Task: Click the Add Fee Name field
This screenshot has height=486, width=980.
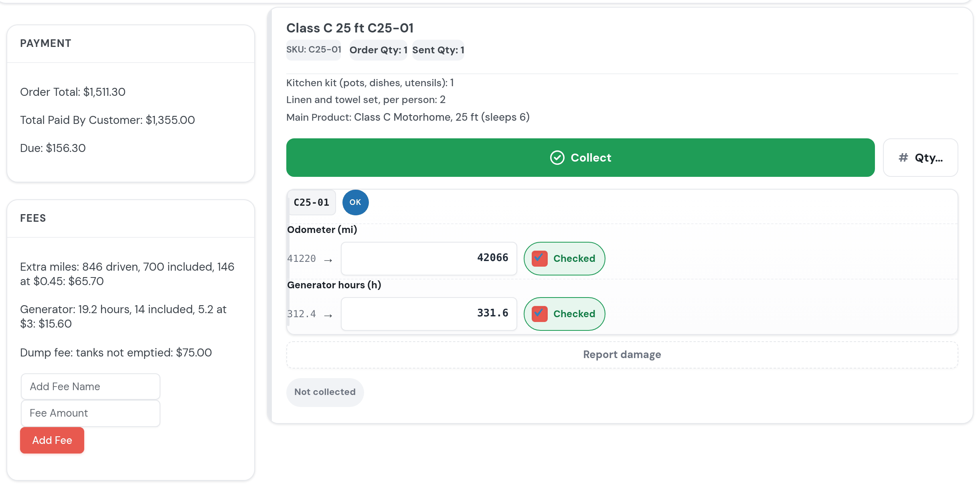Action: [91, 387]
